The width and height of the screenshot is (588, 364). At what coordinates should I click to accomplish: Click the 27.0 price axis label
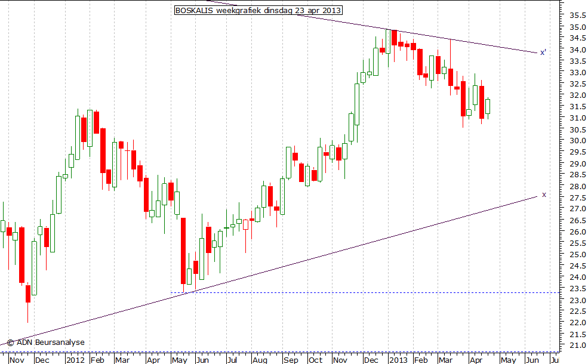(x=577, y=209)
